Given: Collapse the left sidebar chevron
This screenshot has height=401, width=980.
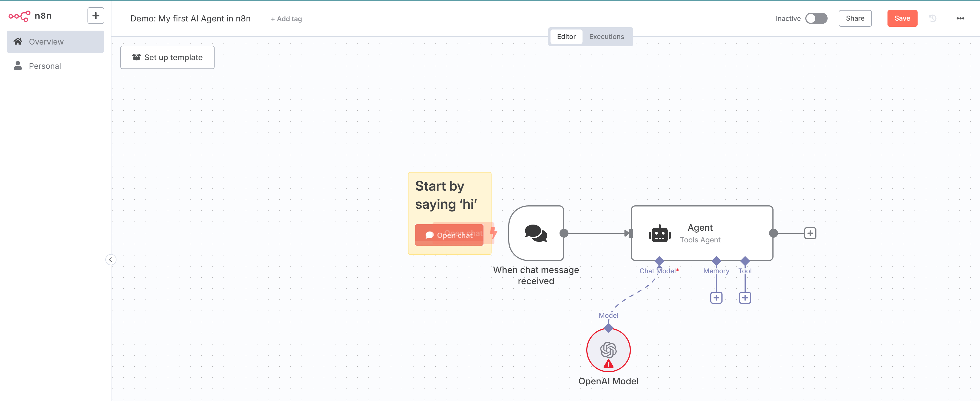Looking at the screenshot, I should 110,260.
